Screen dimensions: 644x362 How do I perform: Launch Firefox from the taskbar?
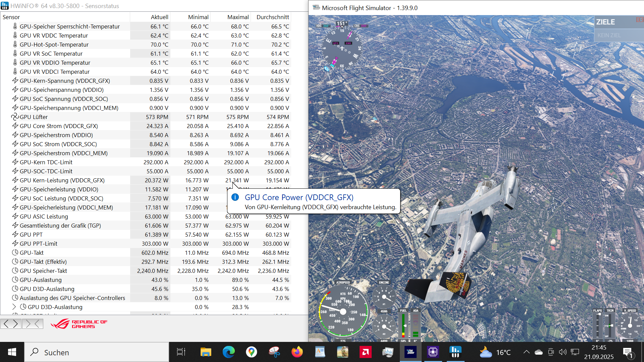pos(297,352)
